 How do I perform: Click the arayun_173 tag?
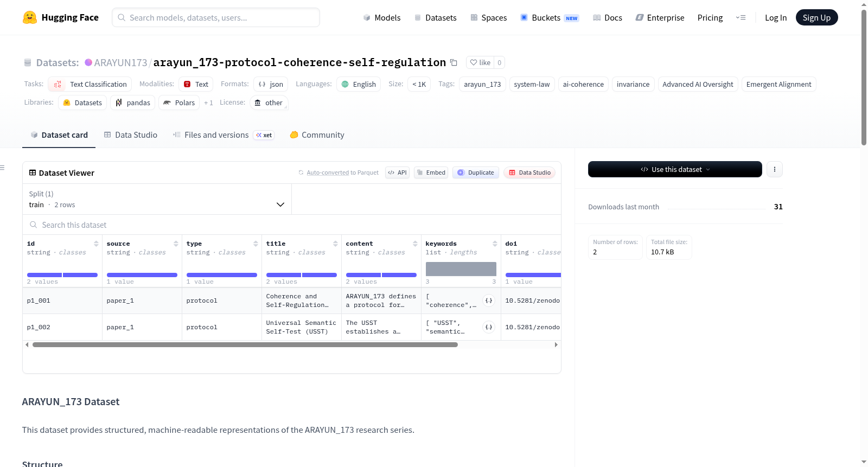482,84
